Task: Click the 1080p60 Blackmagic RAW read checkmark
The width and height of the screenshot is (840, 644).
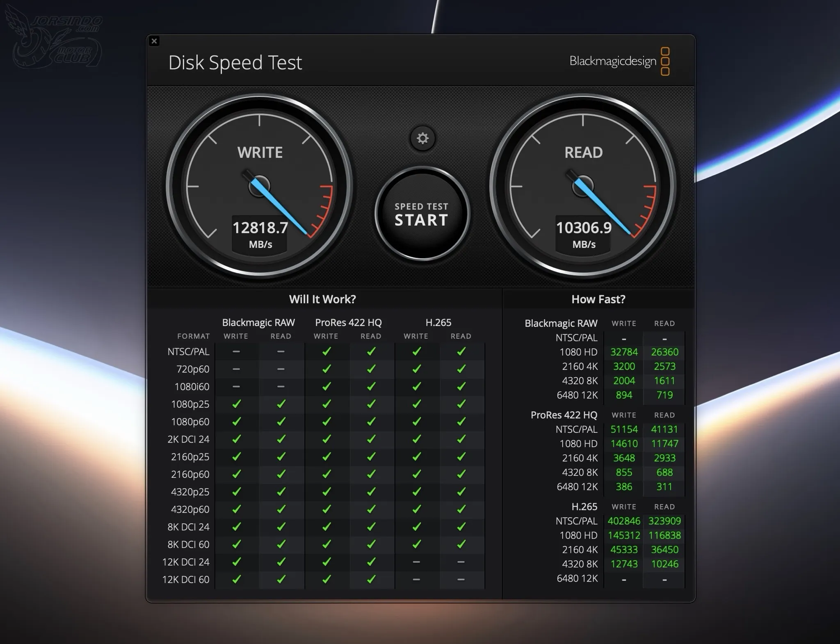Action: pyautogui.click(x=281, y=422)
